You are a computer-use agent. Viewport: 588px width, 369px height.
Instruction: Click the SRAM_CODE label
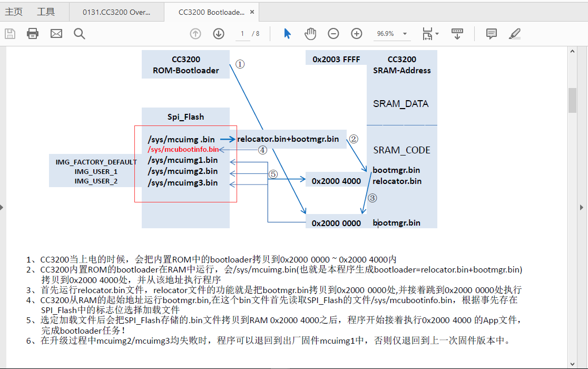coord(401,150)
